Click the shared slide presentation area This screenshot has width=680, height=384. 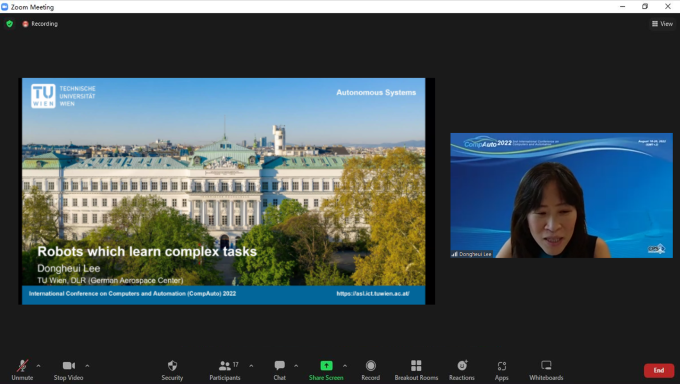[x=224, y=191]
